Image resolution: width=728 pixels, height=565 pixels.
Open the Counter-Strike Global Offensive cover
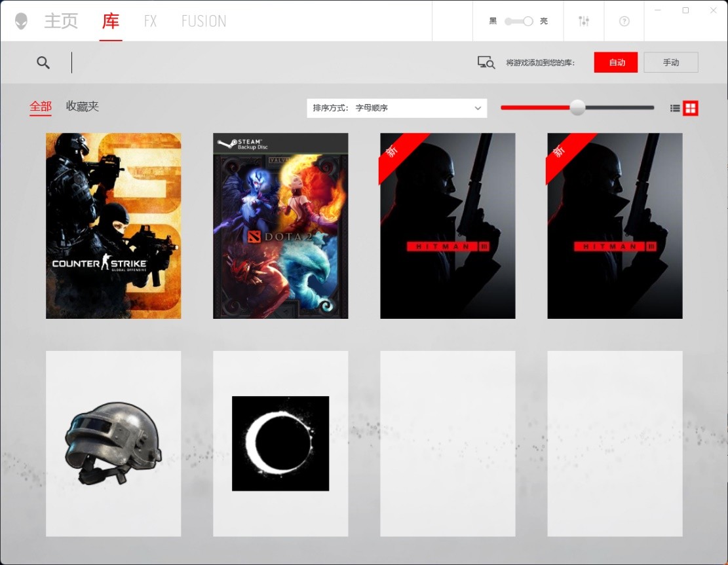[113, 226]
